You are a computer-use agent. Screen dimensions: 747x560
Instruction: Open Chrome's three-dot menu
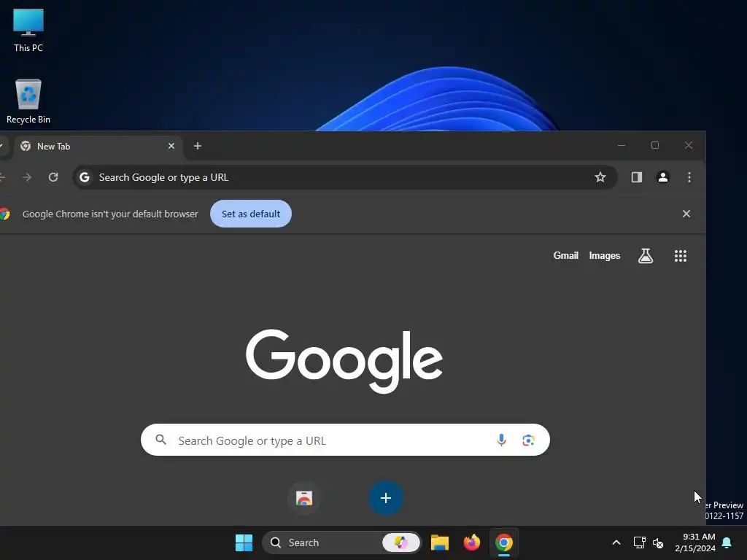[x=689, y=177]
